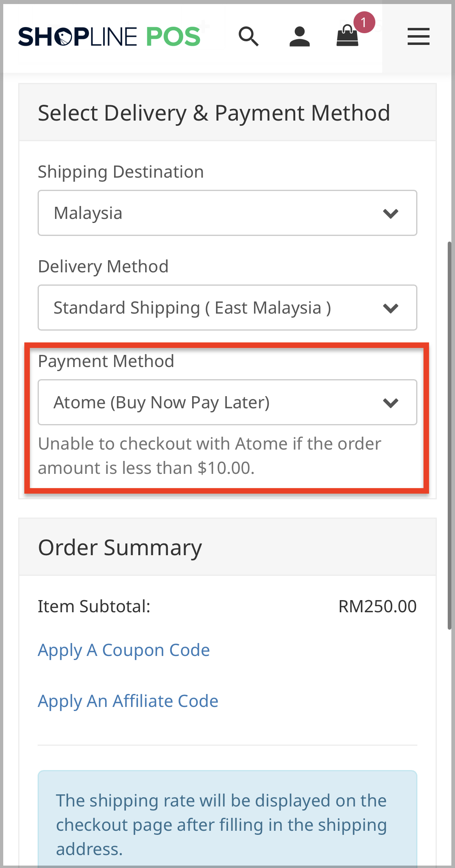Click the SHOPLINE POS logo
The image size is (455, 868).
(109, 37)
